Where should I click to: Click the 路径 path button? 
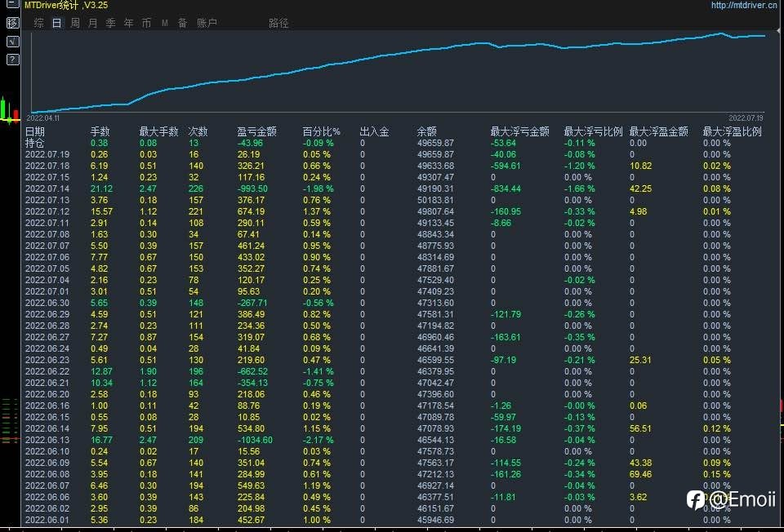point(278,23)
